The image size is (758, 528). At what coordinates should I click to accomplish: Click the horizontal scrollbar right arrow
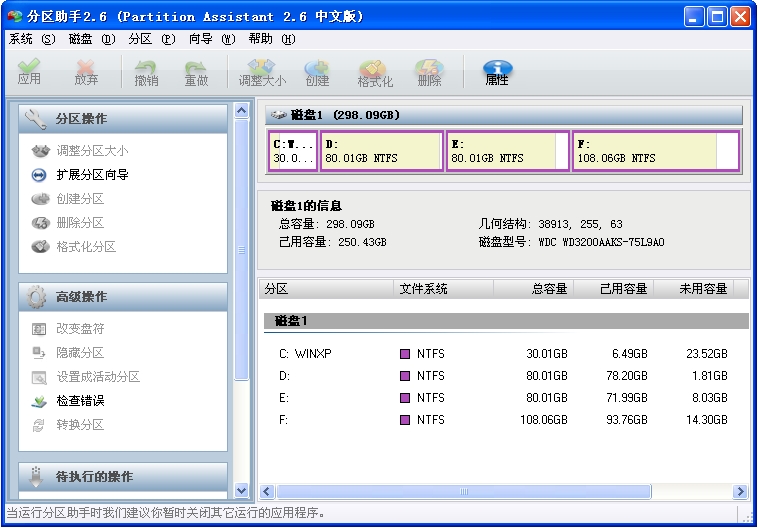pyautogui.click(x=739, y=492)
